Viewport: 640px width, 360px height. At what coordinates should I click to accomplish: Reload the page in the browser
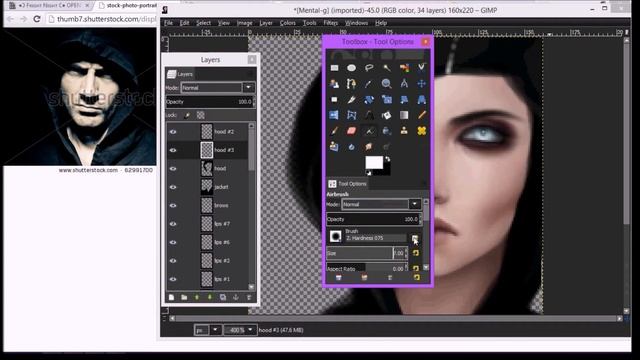point(37,19)
